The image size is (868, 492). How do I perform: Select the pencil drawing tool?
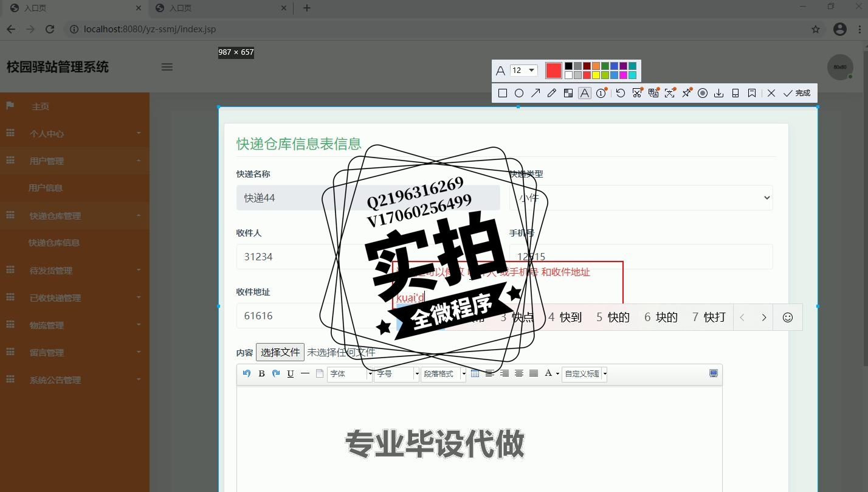pyautogui.click(x=552, y=93)
